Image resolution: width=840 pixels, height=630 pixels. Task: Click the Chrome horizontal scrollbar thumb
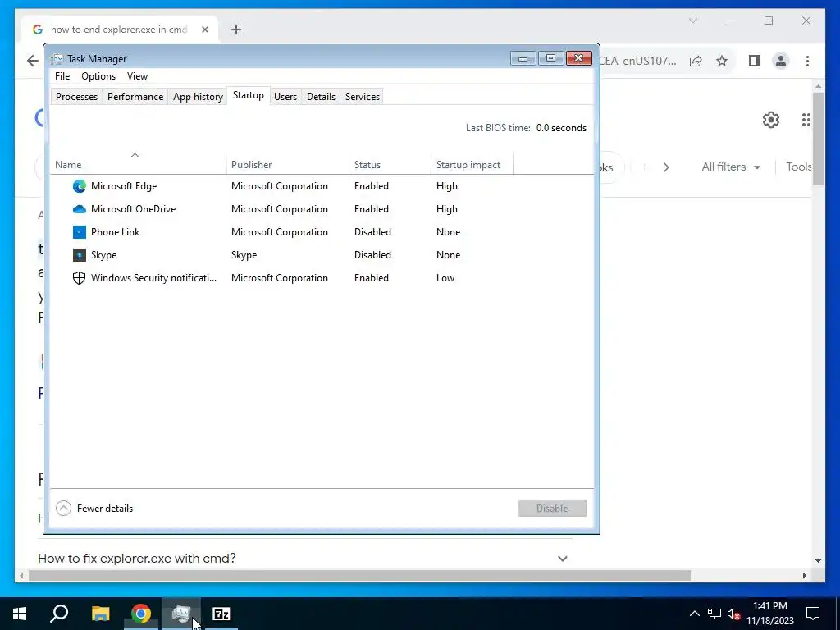[359, 575]
